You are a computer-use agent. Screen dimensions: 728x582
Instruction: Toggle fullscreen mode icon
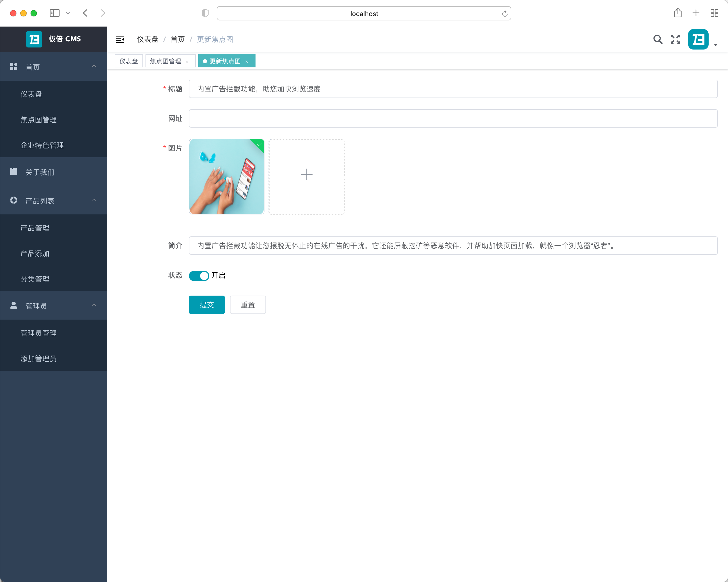coord(675,40)
